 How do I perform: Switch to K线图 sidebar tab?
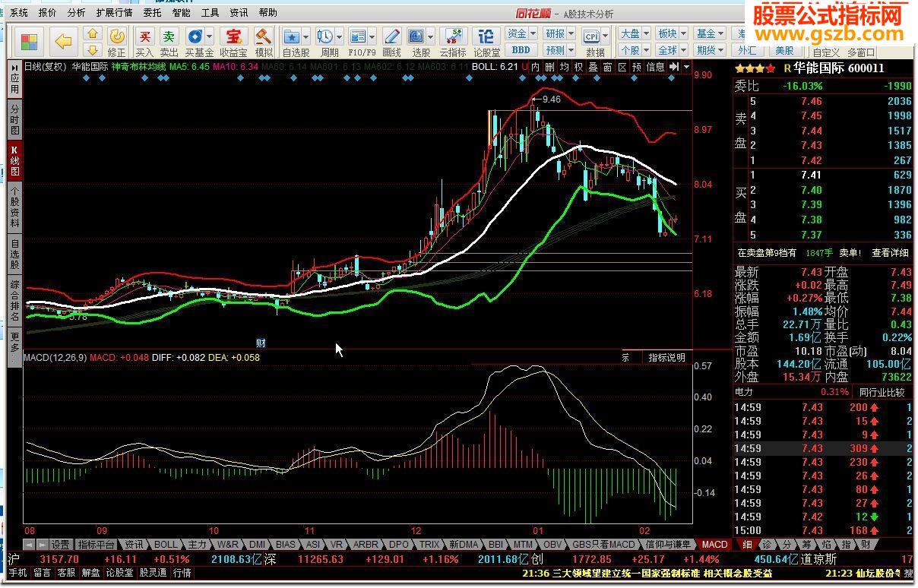(x=14, y=160)
